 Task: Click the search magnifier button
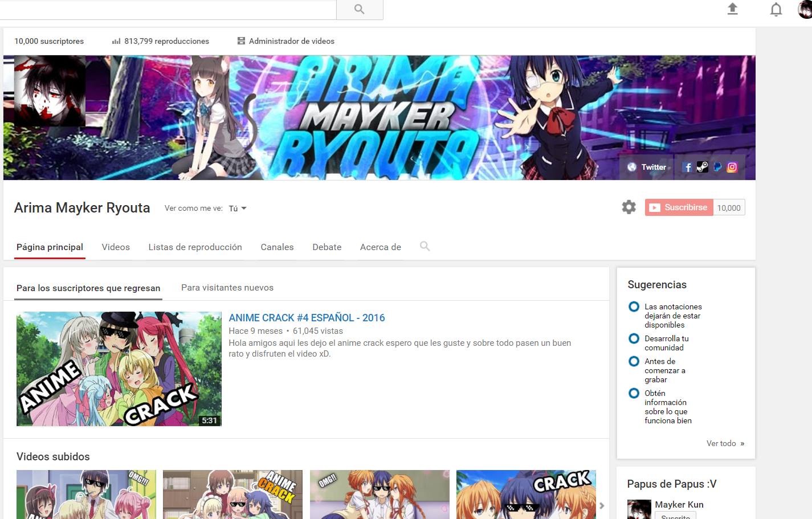pyautogui.click(x=360, y=9)
